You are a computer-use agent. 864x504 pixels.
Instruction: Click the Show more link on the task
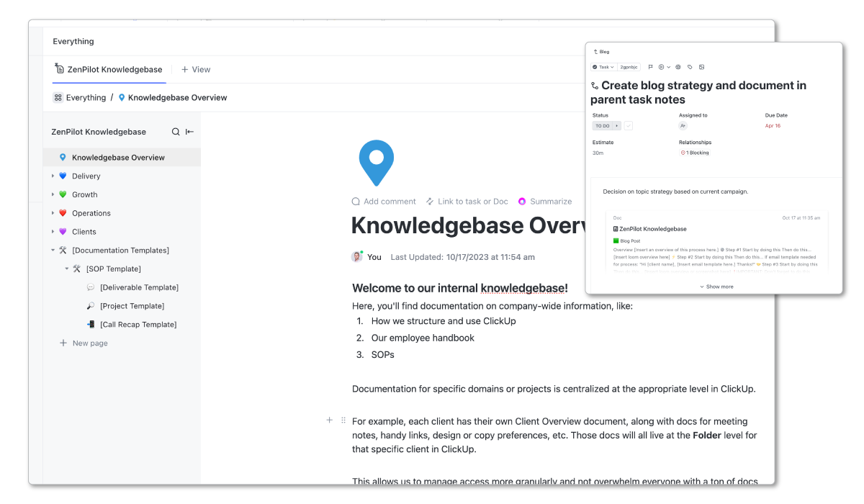716,286
